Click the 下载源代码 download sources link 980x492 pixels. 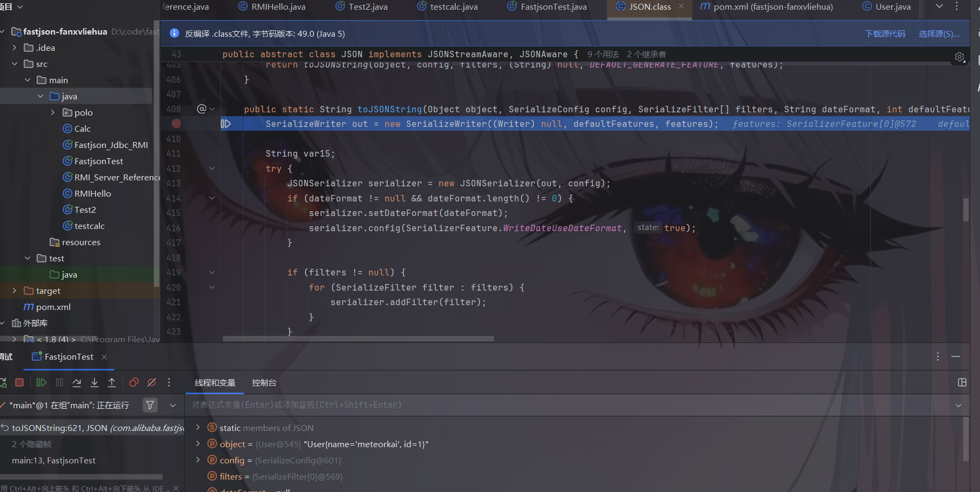click(x=885, y=34)
